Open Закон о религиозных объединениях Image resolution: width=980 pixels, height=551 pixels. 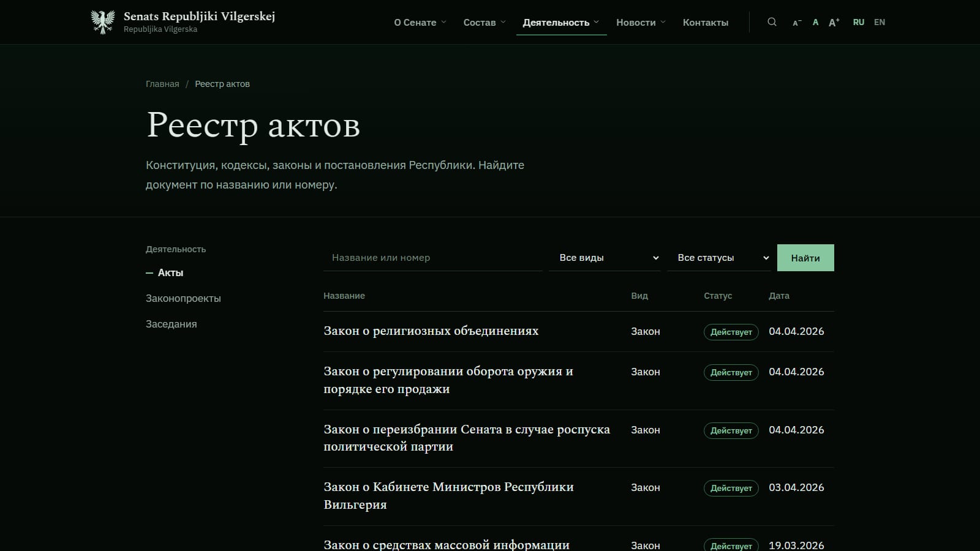point(431,331)
